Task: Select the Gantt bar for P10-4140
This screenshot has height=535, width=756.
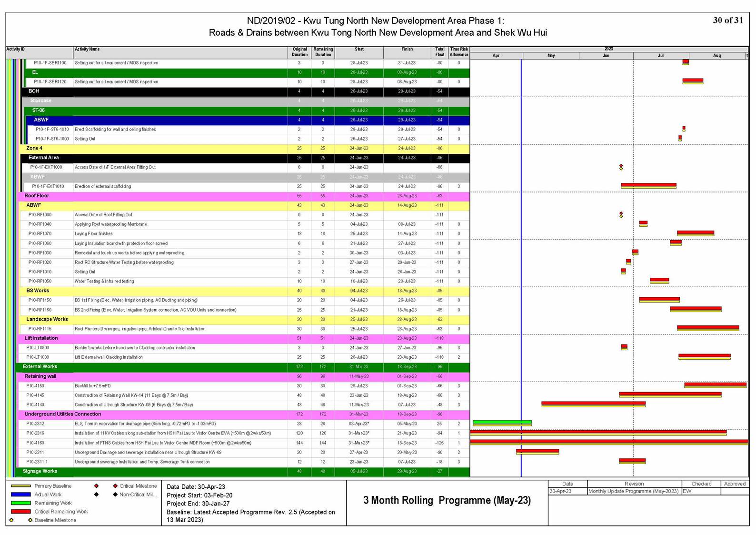Action: click(x=594, y=404)
